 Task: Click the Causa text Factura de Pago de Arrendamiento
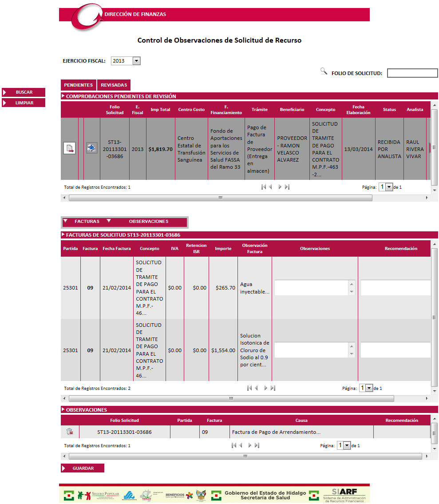276,432
